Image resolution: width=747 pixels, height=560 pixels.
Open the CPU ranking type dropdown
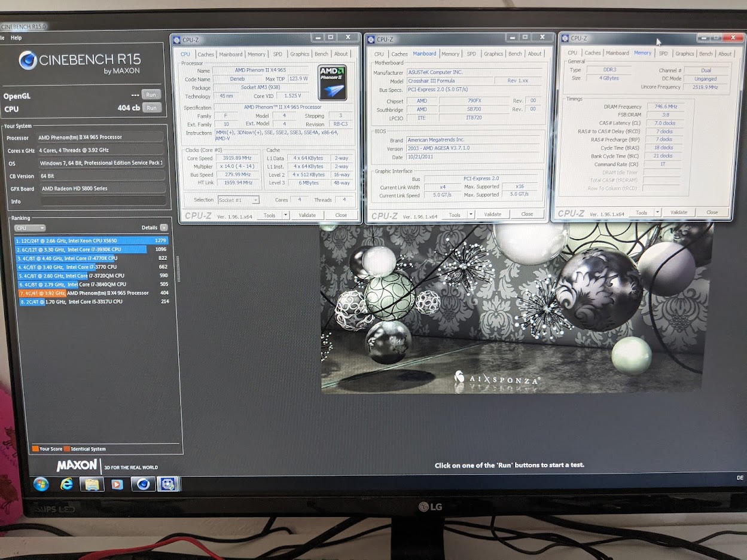coord(30,228)
